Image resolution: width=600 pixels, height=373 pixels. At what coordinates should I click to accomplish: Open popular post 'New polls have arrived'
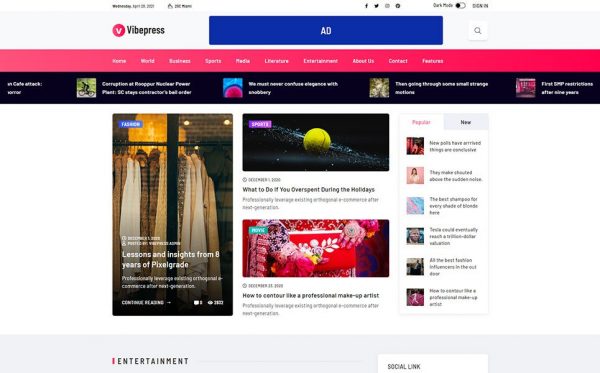tap(455, 146)
